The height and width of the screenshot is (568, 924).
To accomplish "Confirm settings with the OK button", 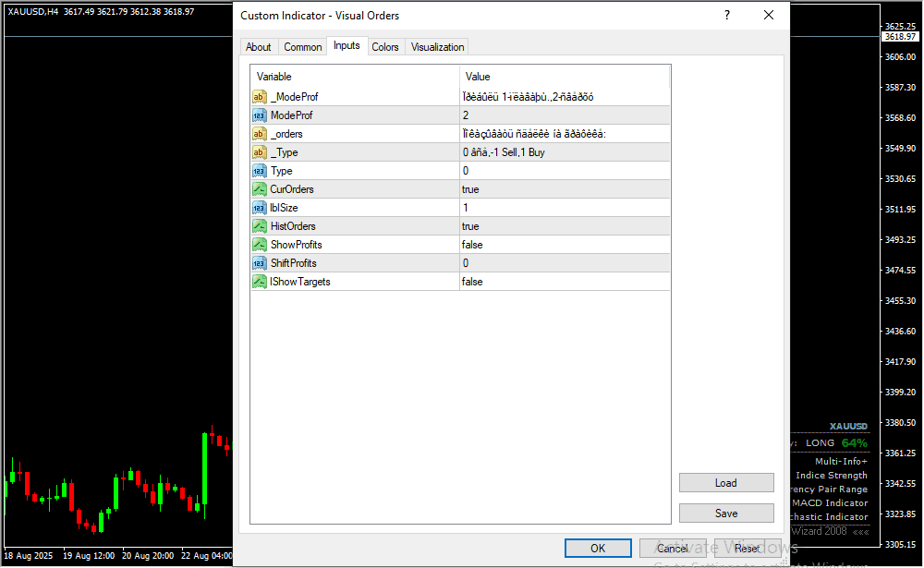I will click(x=598, y=548).
